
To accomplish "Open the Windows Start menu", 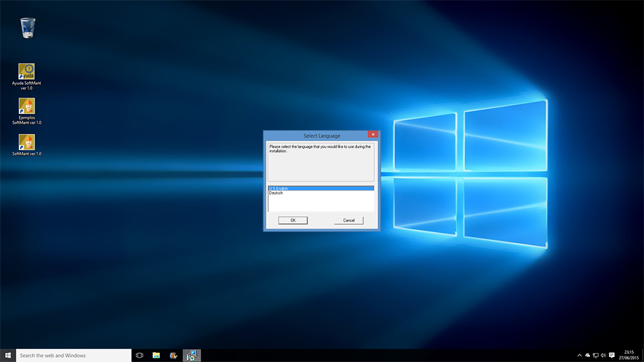I will pyautogui.click(x=8, y=355).
